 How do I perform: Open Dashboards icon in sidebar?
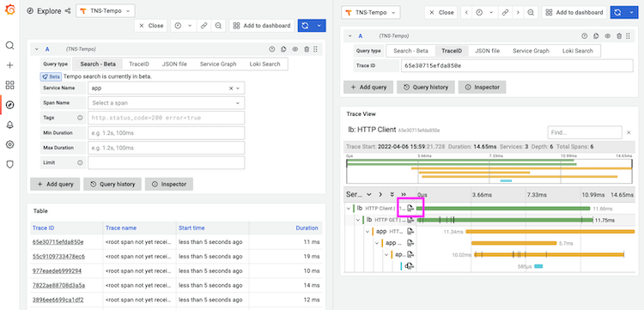9,85
